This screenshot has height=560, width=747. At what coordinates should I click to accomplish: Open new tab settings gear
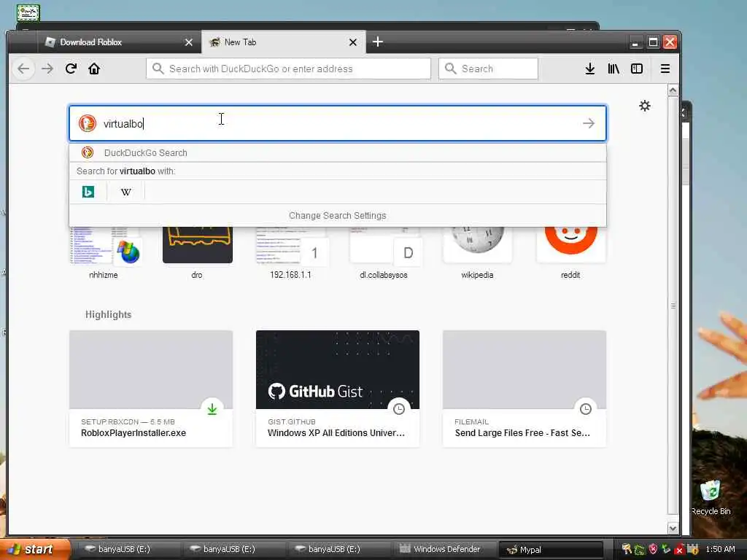[x=645, y=106]
